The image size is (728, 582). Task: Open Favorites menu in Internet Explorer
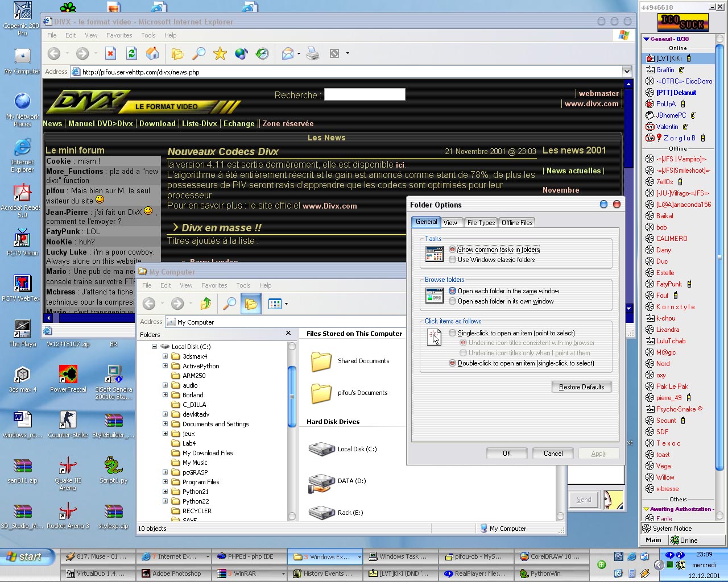(x=119, y=35)
